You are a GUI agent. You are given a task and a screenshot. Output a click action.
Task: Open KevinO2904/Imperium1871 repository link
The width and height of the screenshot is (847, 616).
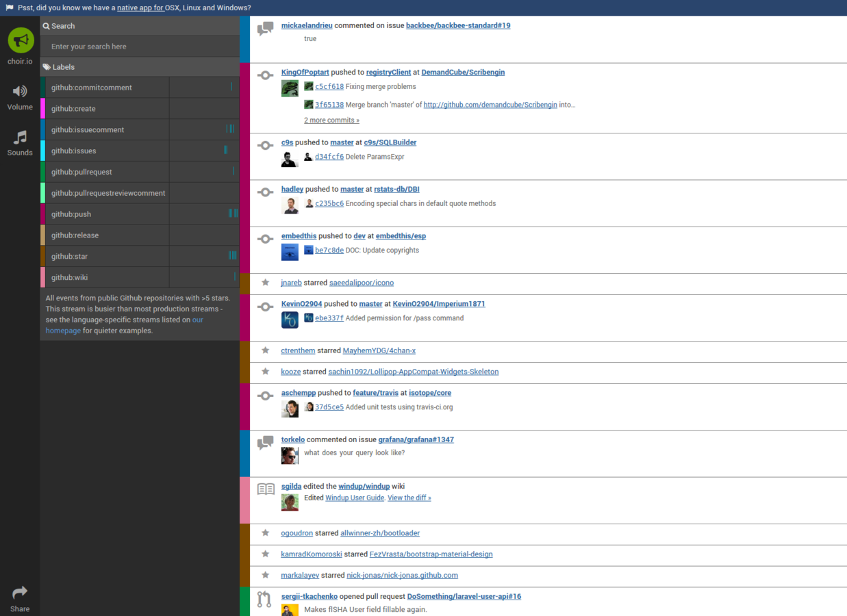tap(439, 304)
